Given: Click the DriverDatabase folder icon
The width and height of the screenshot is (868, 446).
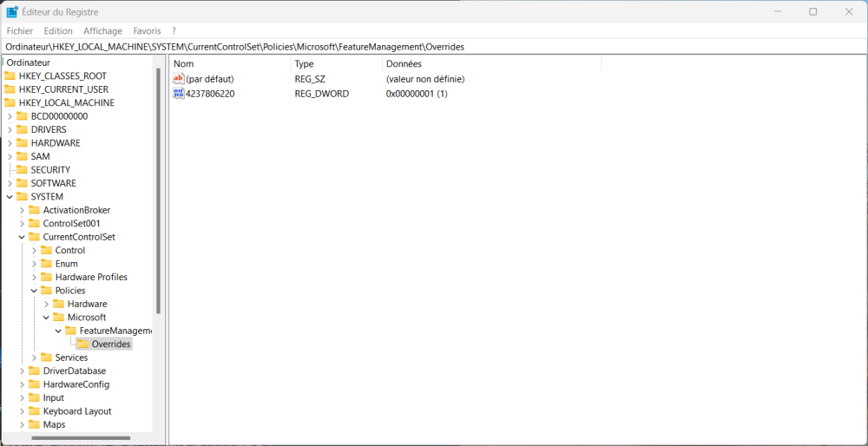Looking at the screenshot, I should 34,371.
